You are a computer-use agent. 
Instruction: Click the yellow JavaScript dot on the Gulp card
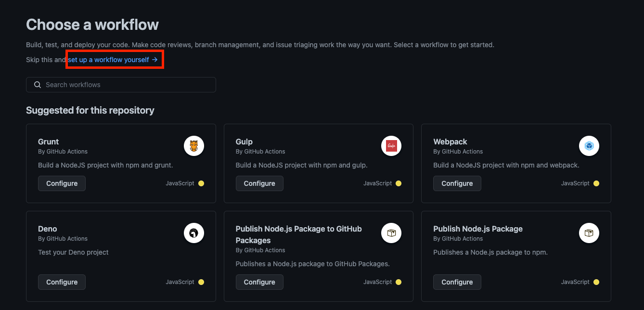(399, 183)
